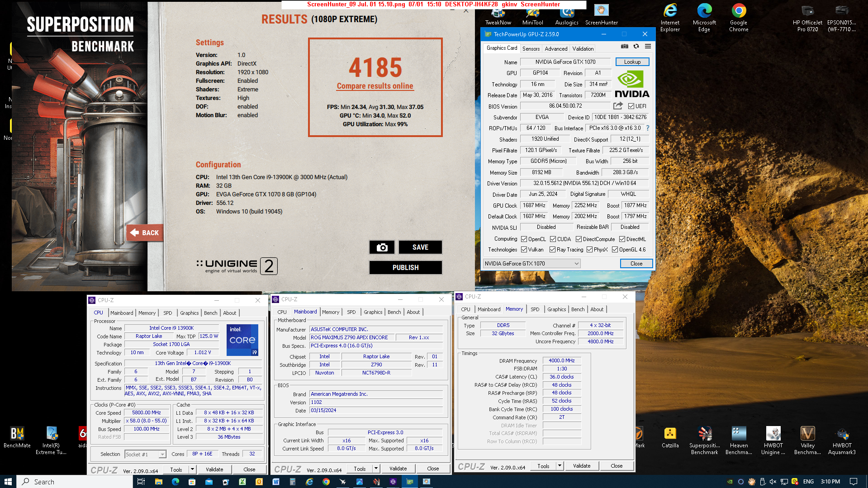Open Excel from the taskbar

tap(242, 482)
